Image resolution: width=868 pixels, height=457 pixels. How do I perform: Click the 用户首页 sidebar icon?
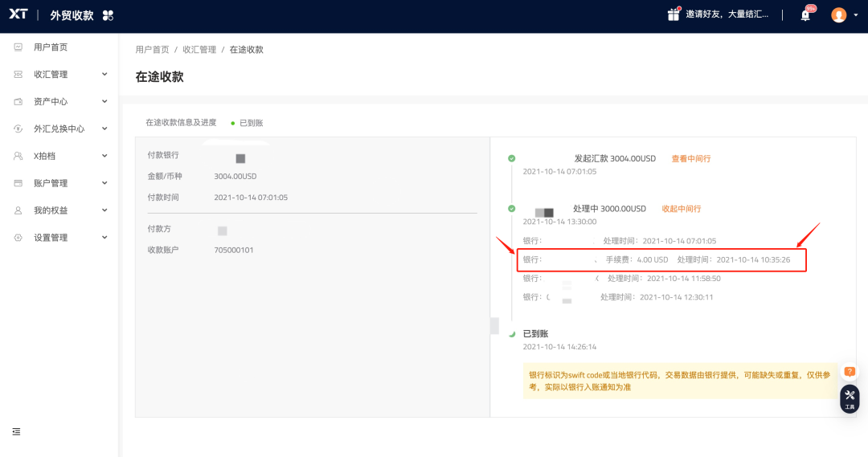coord(18,47)
